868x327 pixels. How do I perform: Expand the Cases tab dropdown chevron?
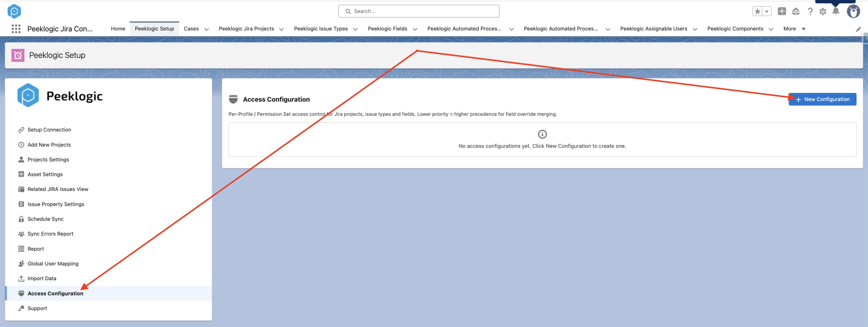[206, 29]
